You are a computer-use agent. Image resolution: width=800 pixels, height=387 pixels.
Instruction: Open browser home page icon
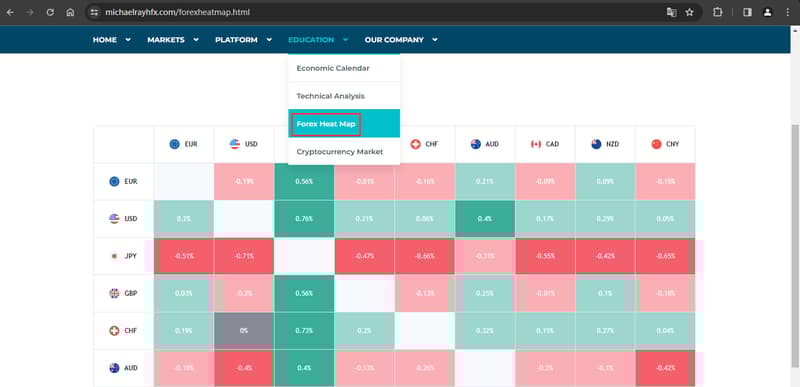pyautogui.click(x=70, y=12)
